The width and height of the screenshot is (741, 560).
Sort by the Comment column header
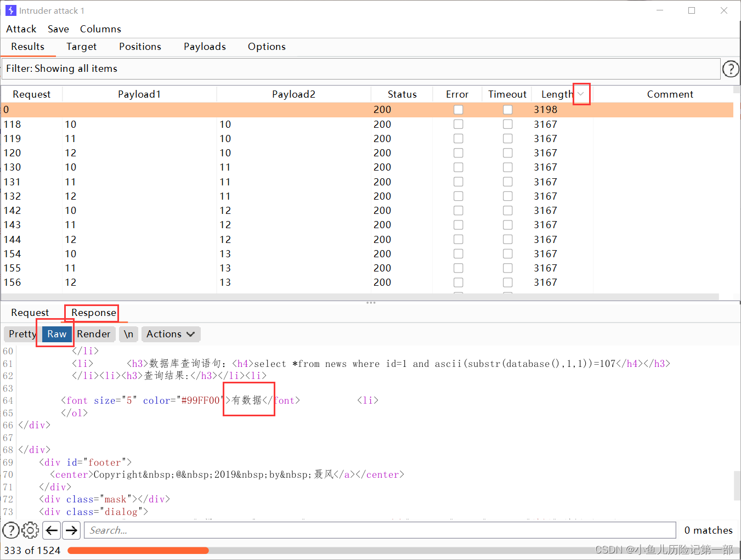pos(670,94)
